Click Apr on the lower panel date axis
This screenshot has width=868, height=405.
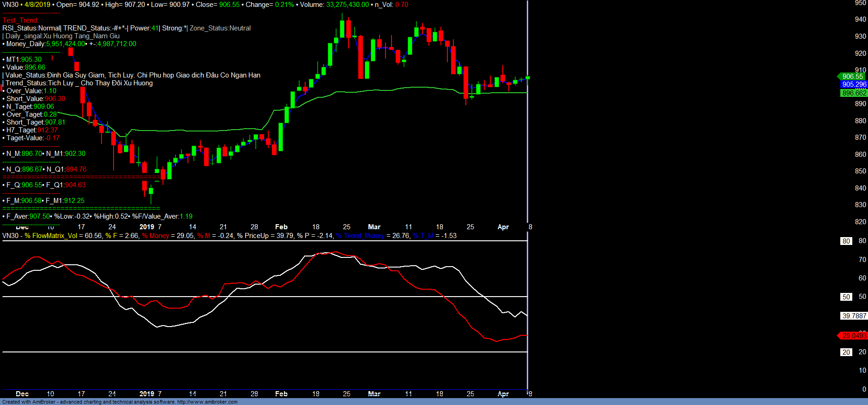(503, 394)
